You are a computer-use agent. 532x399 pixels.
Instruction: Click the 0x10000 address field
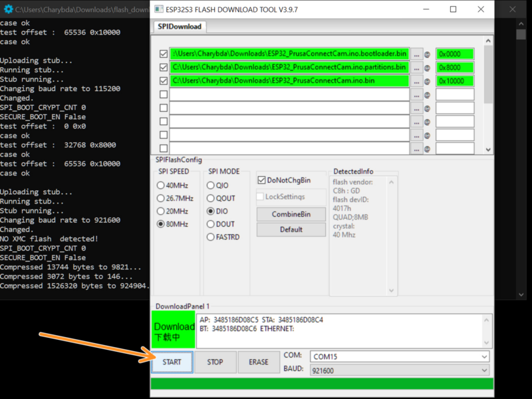coord(455,80)
